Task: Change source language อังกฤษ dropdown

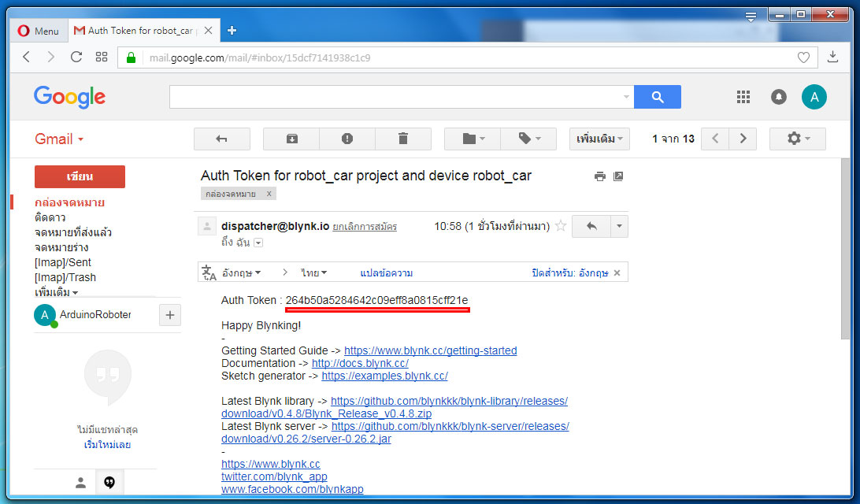Action: point(241,272)
